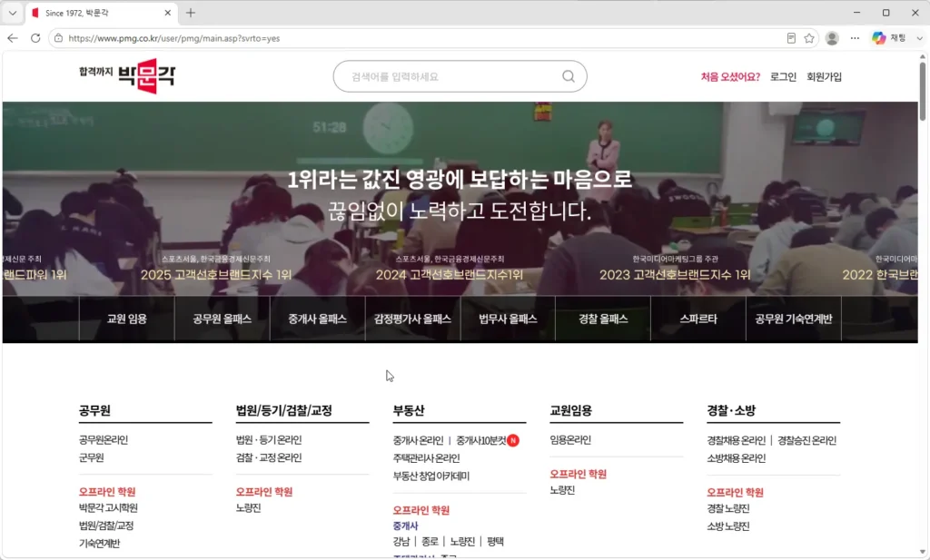Open 노량진 under 교원임용

pyautogui.click(x=561, y=490)
